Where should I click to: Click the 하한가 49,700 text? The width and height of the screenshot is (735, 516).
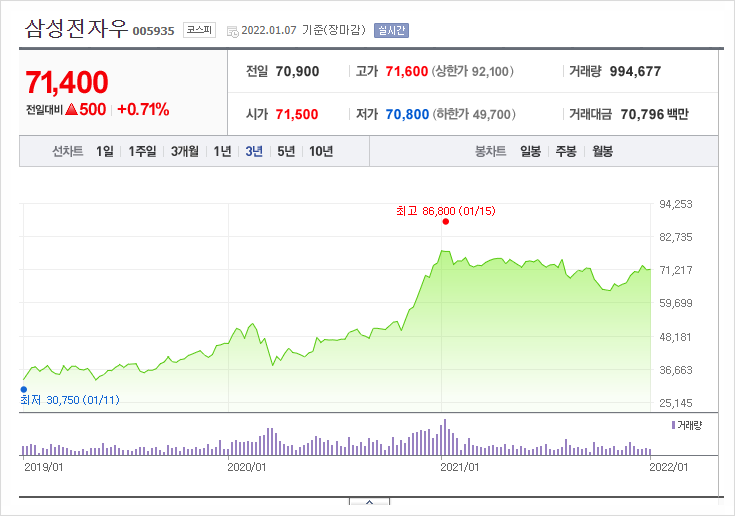[474, 114]
